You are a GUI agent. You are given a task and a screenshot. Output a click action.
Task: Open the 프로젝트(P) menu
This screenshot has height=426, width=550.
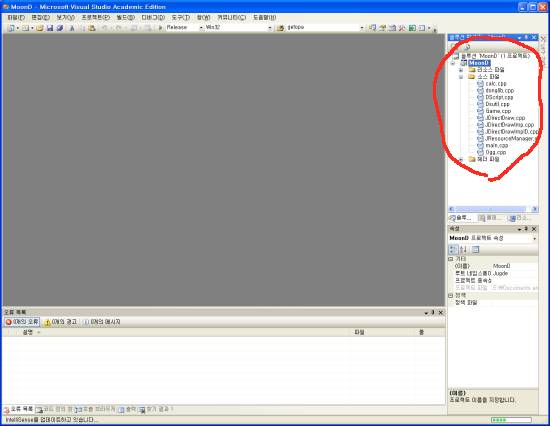pyautogui.click(x=95, y=18)
